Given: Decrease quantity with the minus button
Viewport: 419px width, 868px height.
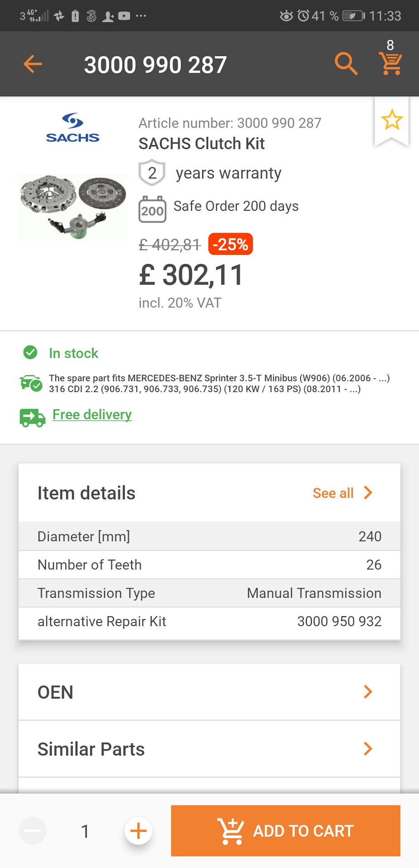Looking at the screenshot, I should pos(33,830).
